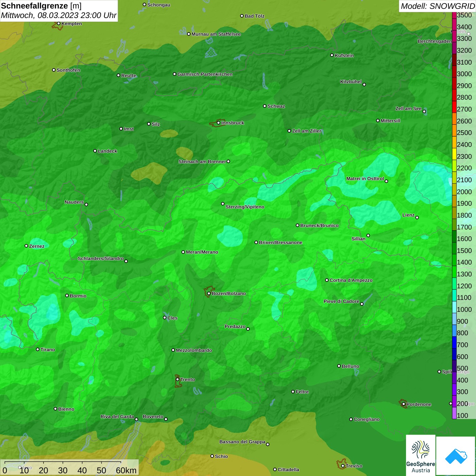The image size is (476, 476).
Task: Click the Cortina d'Ampezzo location dot
Action: pos(327,280)
